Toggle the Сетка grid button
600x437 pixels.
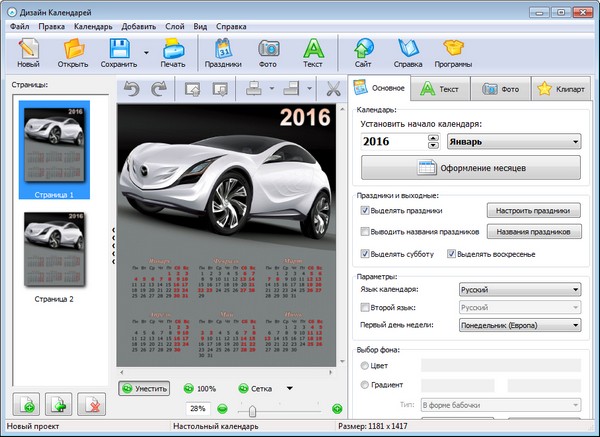[x=255, y=389]
